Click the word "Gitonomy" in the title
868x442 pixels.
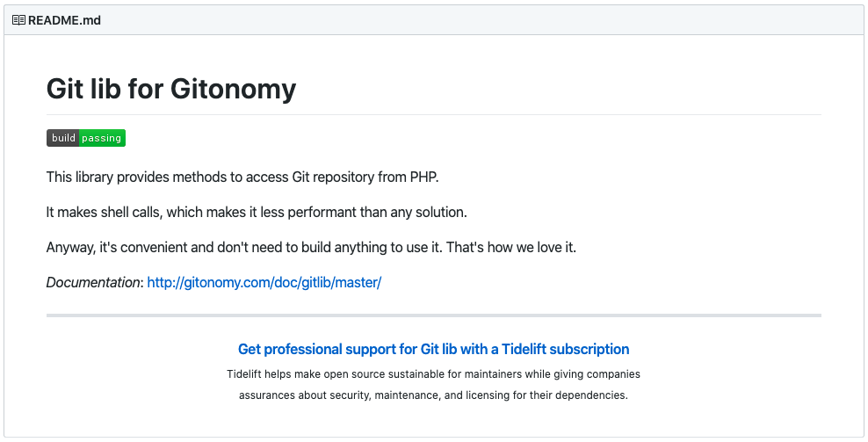(x=233, y=89)
